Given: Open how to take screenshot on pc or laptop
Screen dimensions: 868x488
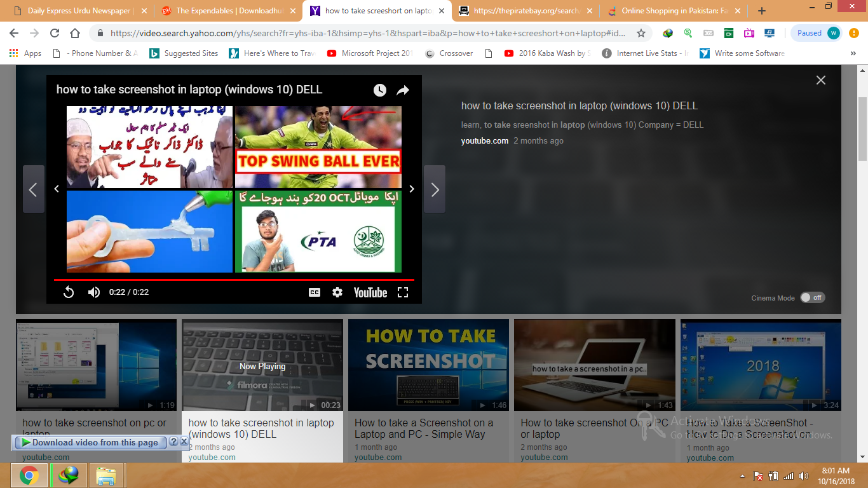Looking at the screenshot, I should pos(94,428).
